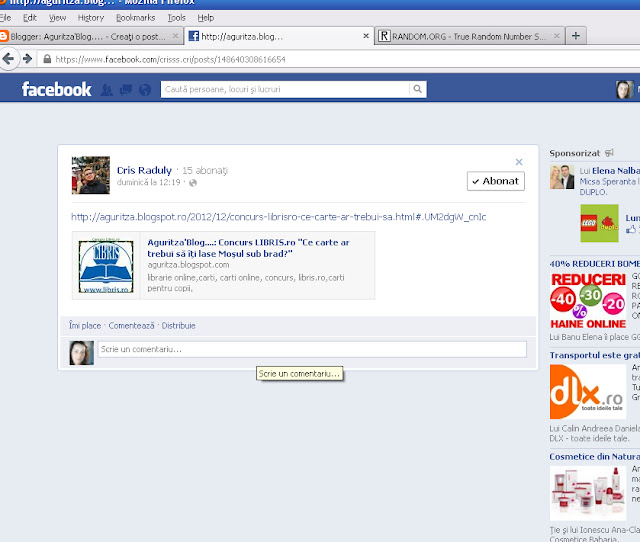The height and width of the screenshot is (542, 640).
Task: Select the facebook aguritza.blog tab
Action: point(279,36)
